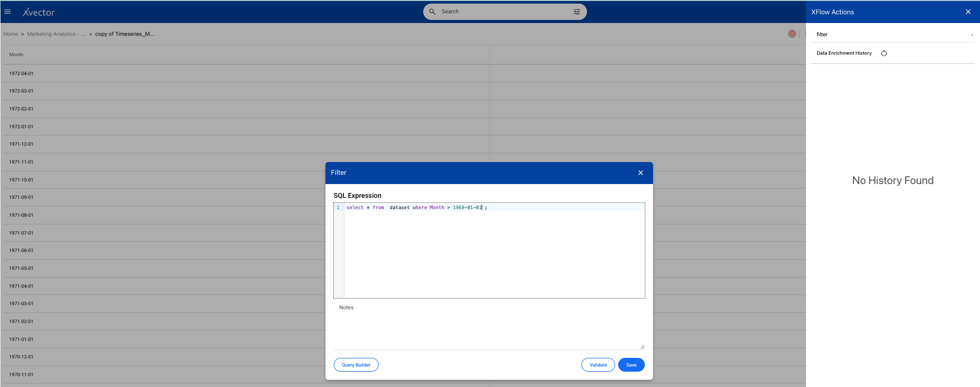Save the filter
The image size is (980, 387).
click(x=631, y=365)
